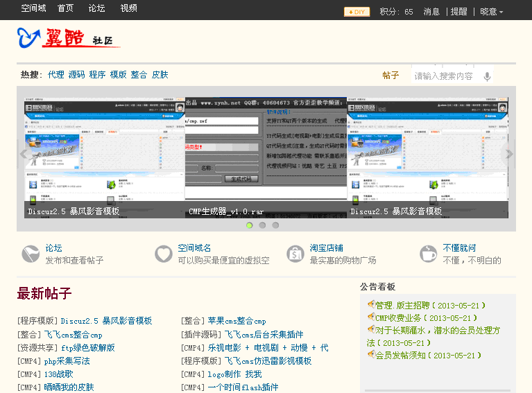Open post logo制作 找我
Image resolution: width=532 pixels, height=393 pixels.
(x=234, y=374)
